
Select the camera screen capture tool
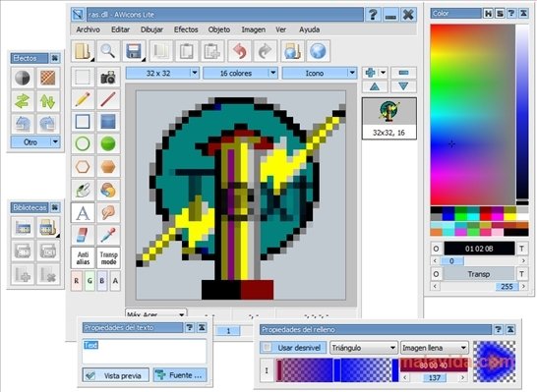tap(108, 77)
